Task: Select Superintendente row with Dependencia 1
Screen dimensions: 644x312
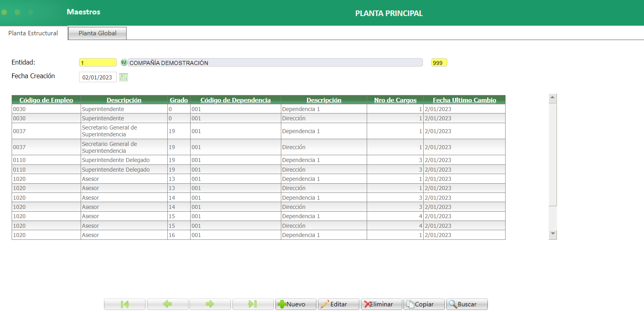Action: 258,109
